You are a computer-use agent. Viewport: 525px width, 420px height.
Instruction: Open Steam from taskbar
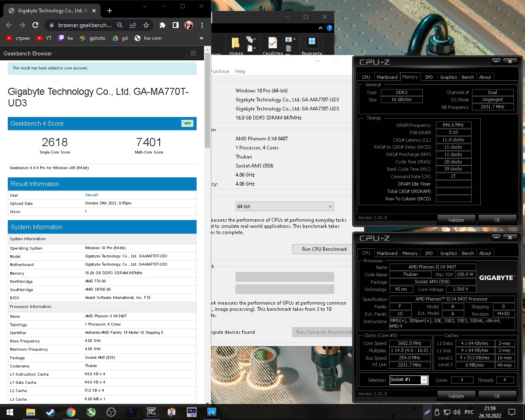50,412
